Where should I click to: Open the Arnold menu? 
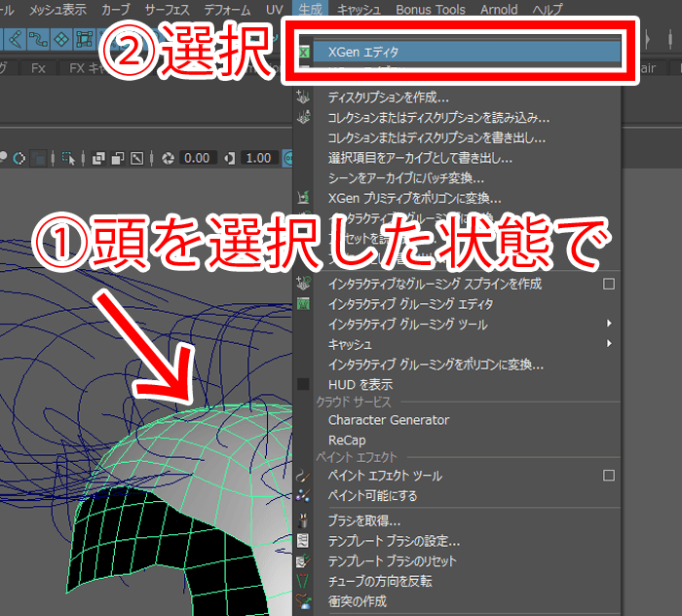pos(499,10)
